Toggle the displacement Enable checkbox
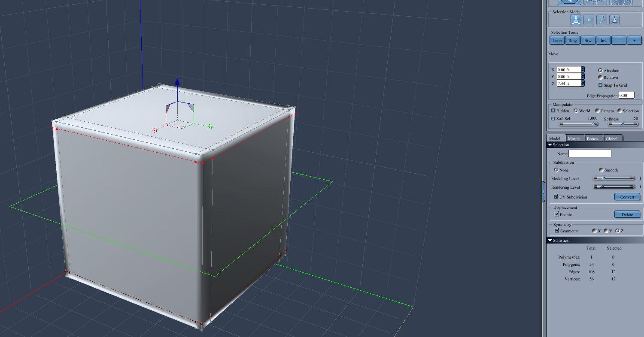This screenshot has width=644, height=337. (x=556, y=214)
